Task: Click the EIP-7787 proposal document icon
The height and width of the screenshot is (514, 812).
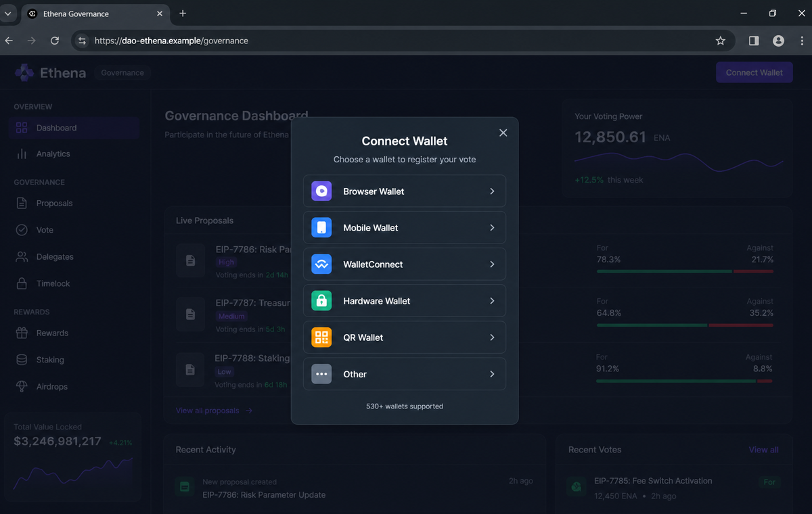Action: [190, 314]
